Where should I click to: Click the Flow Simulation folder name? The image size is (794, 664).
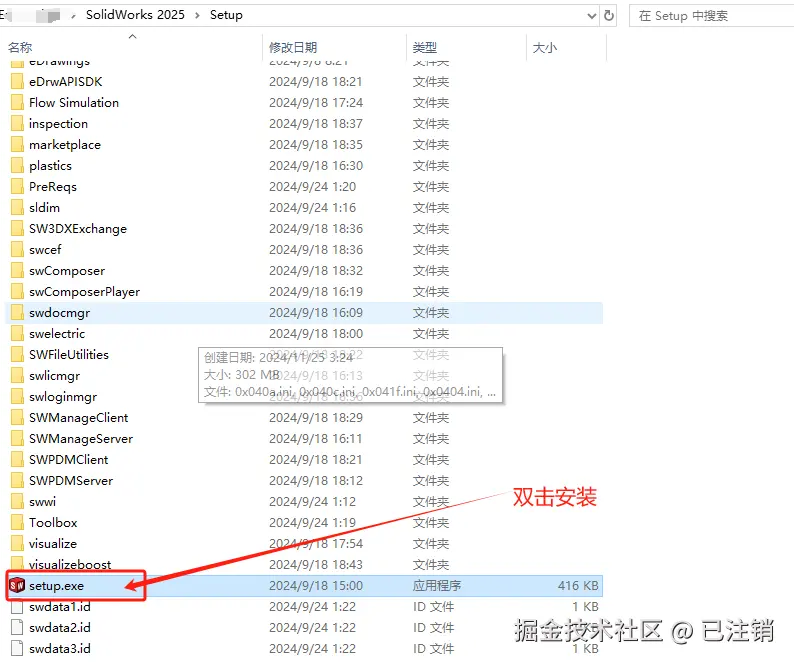74,102
